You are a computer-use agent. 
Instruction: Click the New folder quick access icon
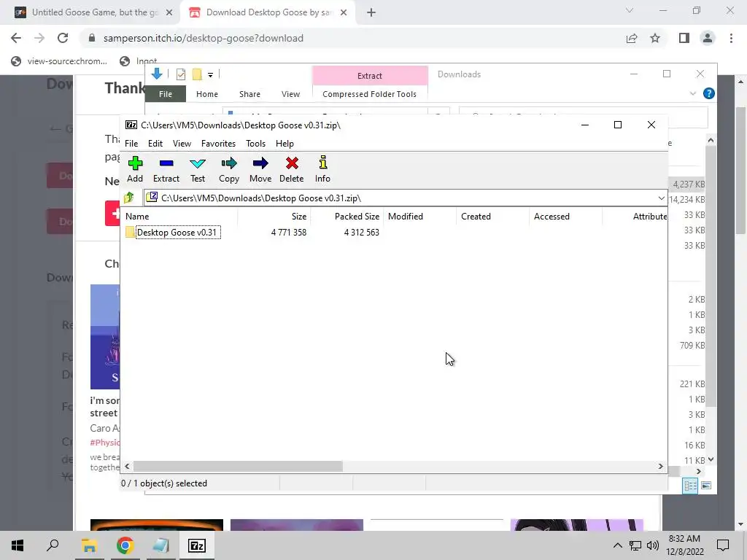coord(197,74)
